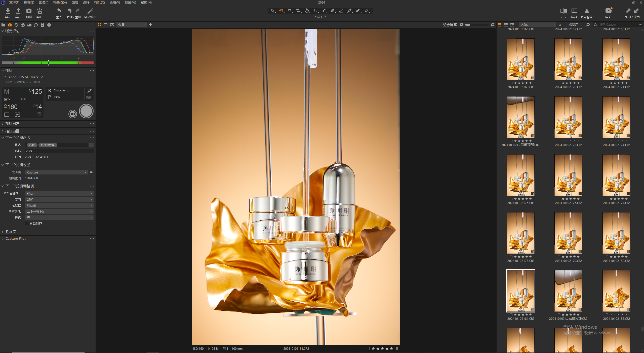
Task: Click the Redo arrow icon
Action: 78,11
